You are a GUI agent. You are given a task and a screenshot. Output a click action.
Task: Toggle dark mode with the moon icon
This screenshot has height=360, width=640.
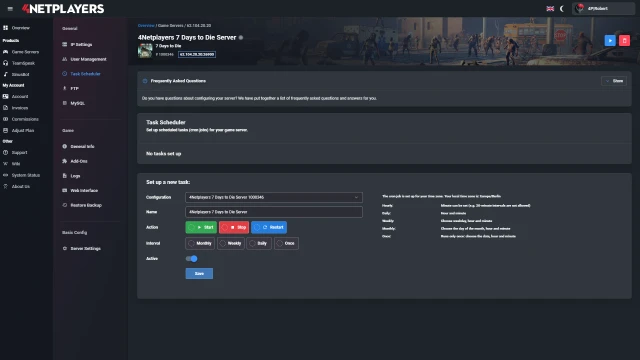(562, 9)
